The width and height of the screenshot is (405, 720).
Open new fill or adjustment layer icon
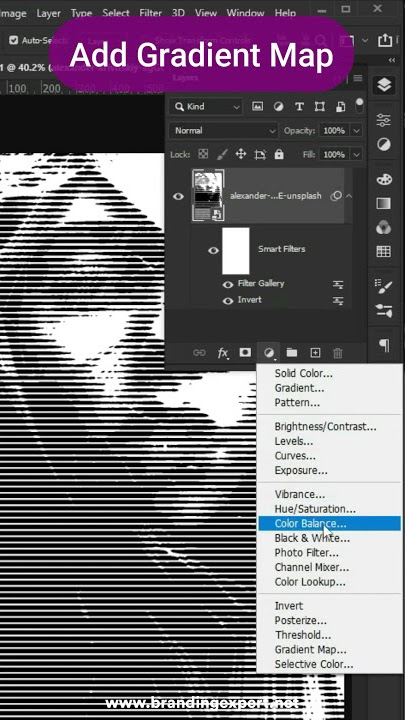(269, 353)
